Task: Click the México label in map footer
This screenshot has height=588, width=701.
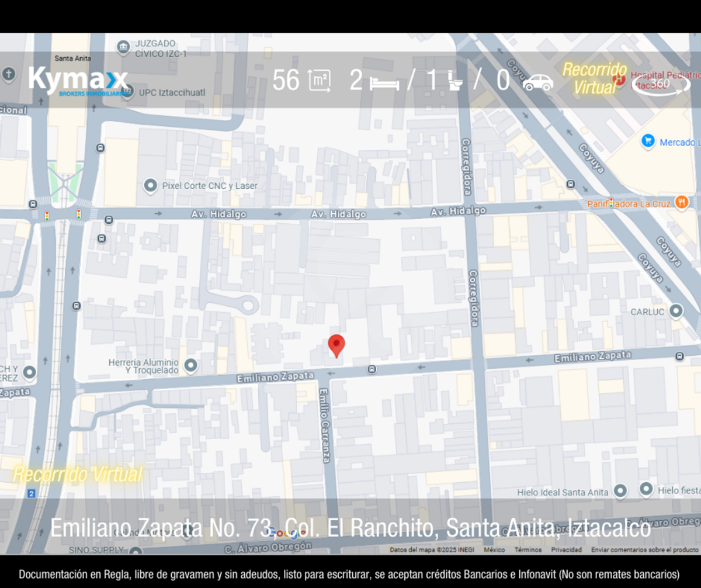Action: pos(494,550)
